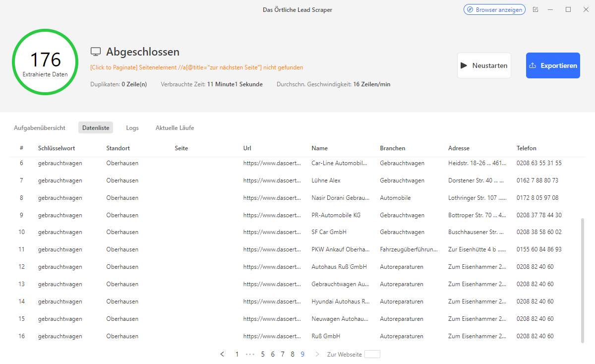Select the name Hyundai Autohaus R...

(341, 302)
